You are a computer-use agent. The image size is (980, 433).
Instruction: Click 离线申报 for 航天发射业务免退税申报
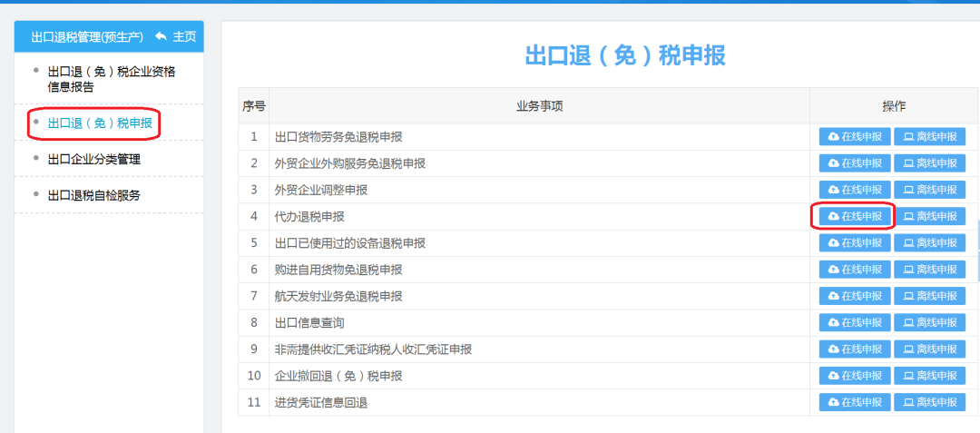click(x=929, y=296)
